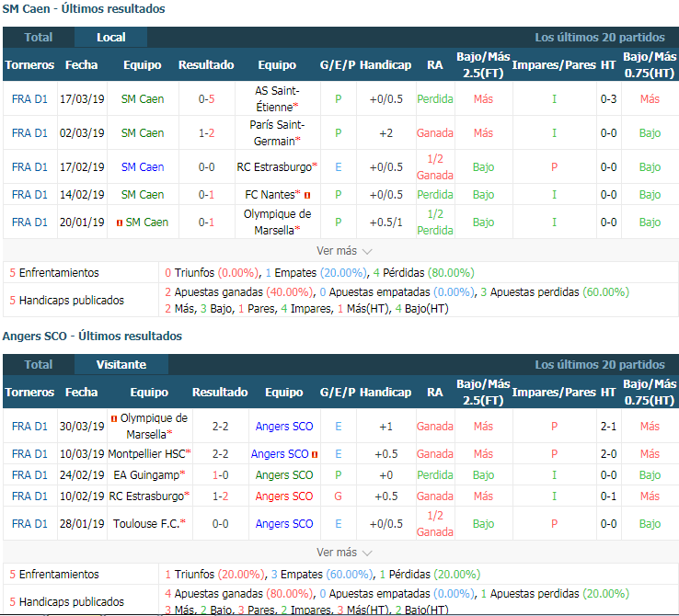
Task: Click Angers SCO in the 10/02/19 row
Action: [284, 496]
